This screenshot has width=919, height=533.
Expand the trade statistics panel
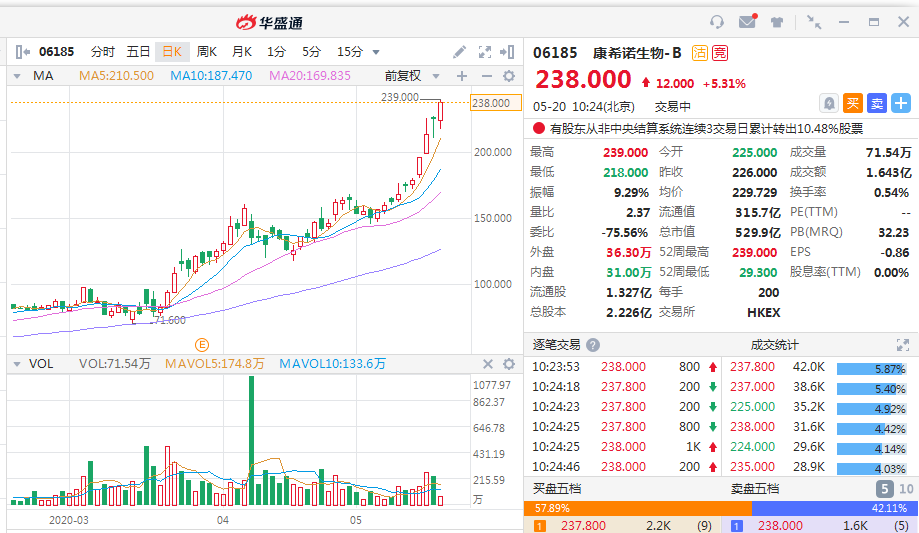point(903,345)
